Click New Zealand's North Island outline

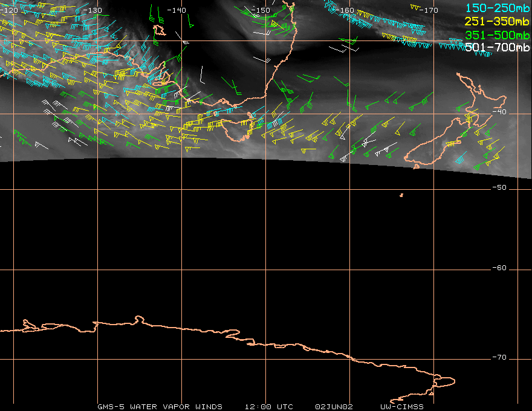click(482, 99)
